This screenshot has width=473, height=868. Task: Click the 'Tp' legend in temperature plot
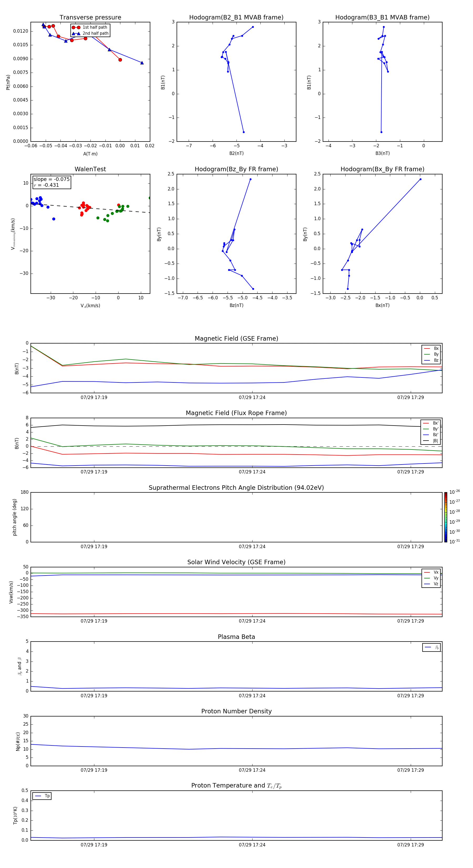[x=42, y=796]
